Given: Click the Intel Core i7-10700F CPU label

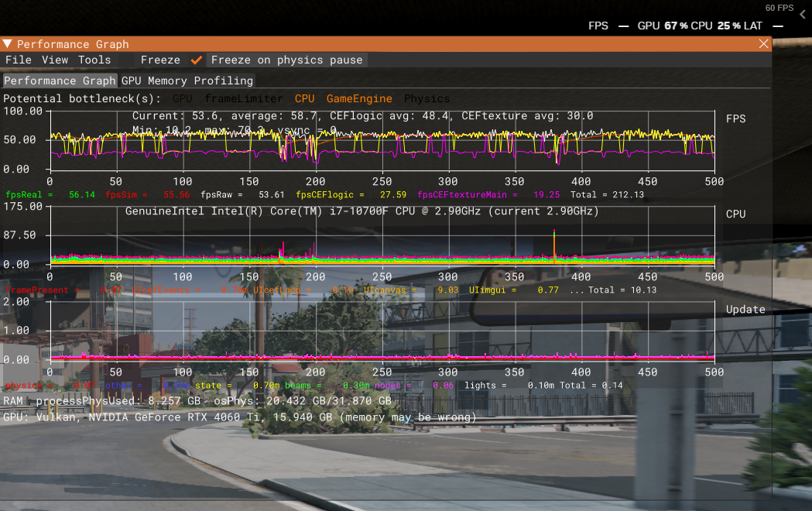Looking at the screenshot, I should [x=362, y=211].
